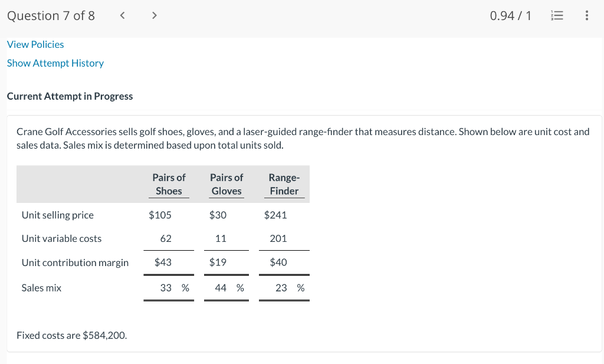Click the Sales mix row label
This screenshot has height=364, width=604.
pos(42,288)
